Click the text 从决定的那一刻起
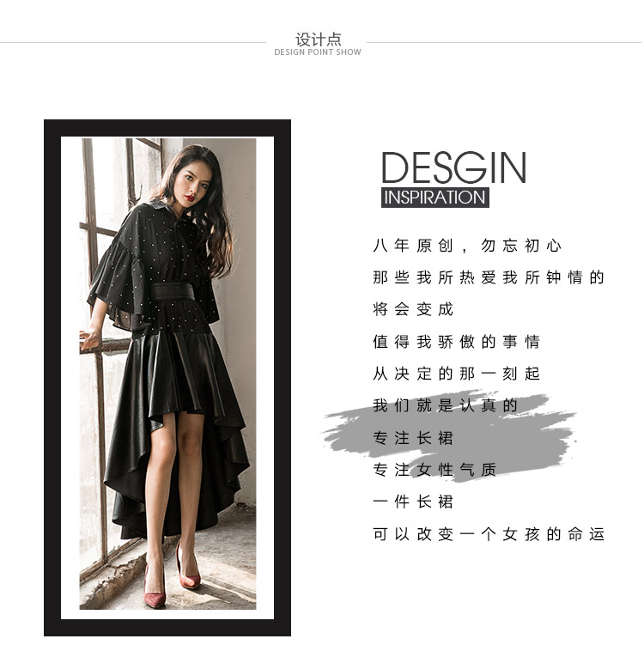Screen dimensions: 644x657 456,374
